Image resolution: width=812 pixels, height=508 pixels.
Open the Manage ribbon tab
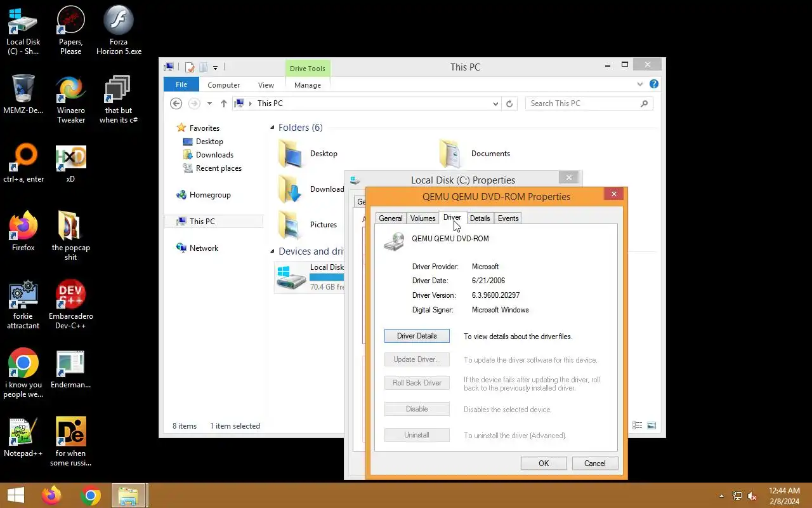(x=308, y=85)
